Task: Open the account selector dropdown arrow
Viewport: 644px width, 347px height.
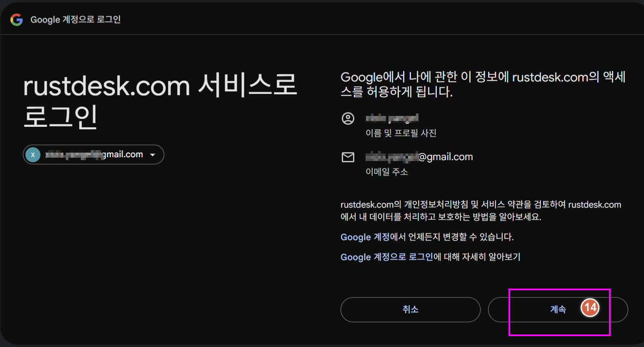Action: pos(153,155)
